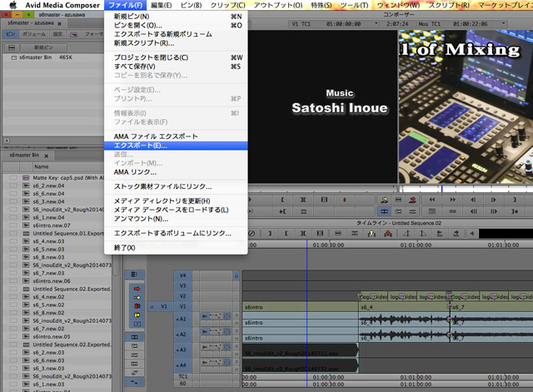Switch to the ボリューム tab
The image size is (533, 392).
(34, 34)
